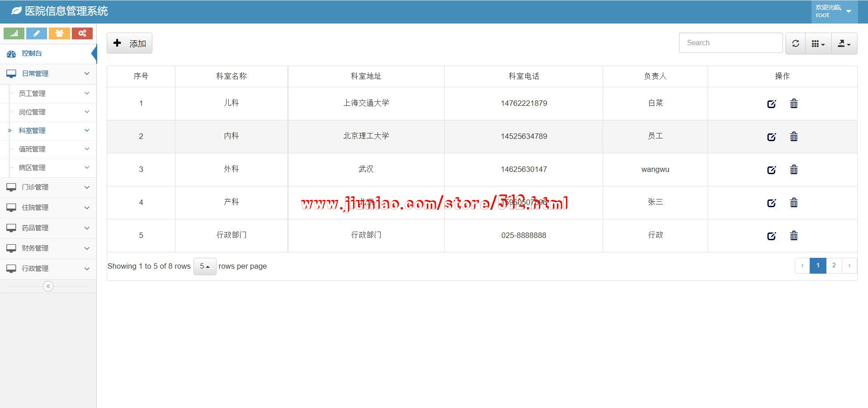Image resolution: width=868 pixels, height=408 pixels.
Task: Edit the 儿科 department row
Action: tap(772, 104)
